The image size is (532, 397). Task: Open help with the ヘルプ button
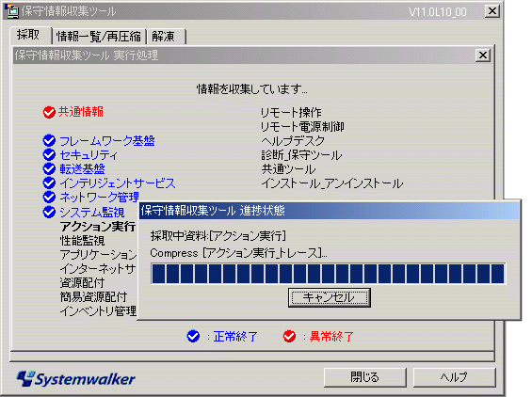tap(454, 377)
